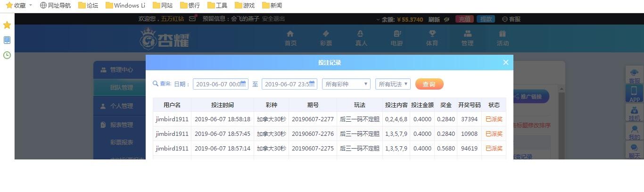The height and width of the screenshot is (192, 644).
Task: Open 个人管理 in the sidebar
Action: coord(120,106)
